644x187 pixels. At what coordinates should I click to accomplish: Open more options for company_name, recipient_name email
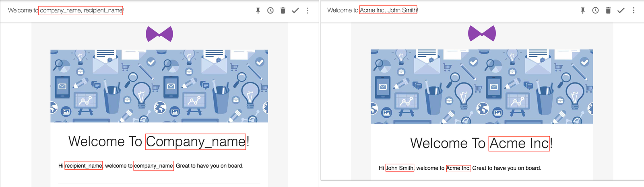pyautogui.click(x=308, y=10)
